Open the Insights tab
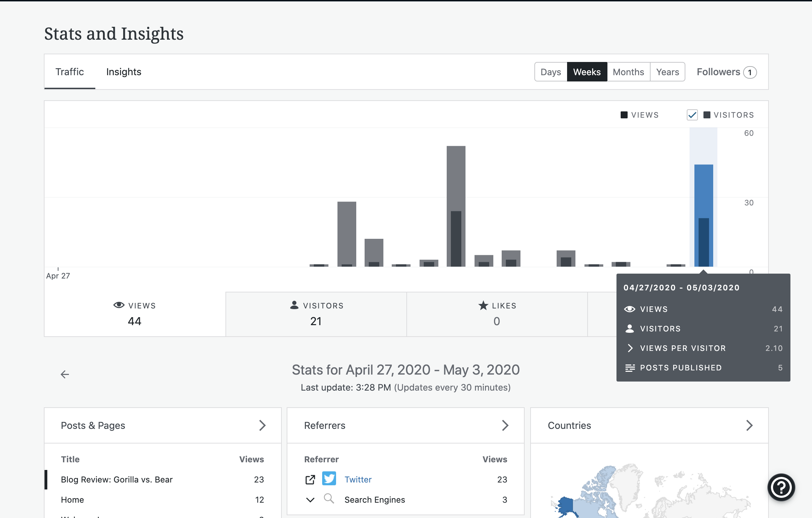The height and width of the screenshot is (518, 812). 124,72
